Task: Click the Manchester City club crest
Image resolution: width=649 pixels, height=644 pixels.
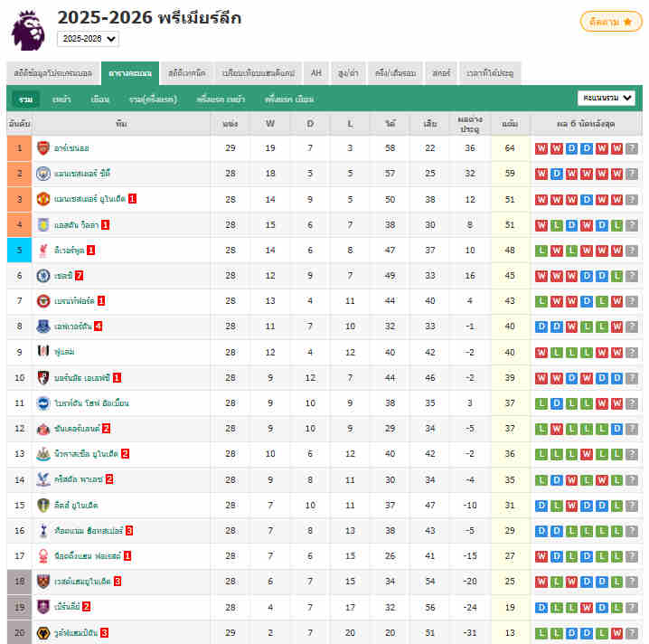Action: click(x=43, y=173)
